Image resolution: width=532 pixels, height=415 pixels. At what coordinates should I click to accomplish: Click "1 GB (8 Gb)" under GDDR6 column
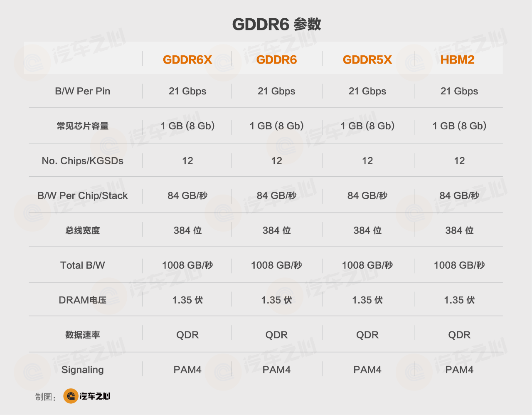tap(276, 126)
